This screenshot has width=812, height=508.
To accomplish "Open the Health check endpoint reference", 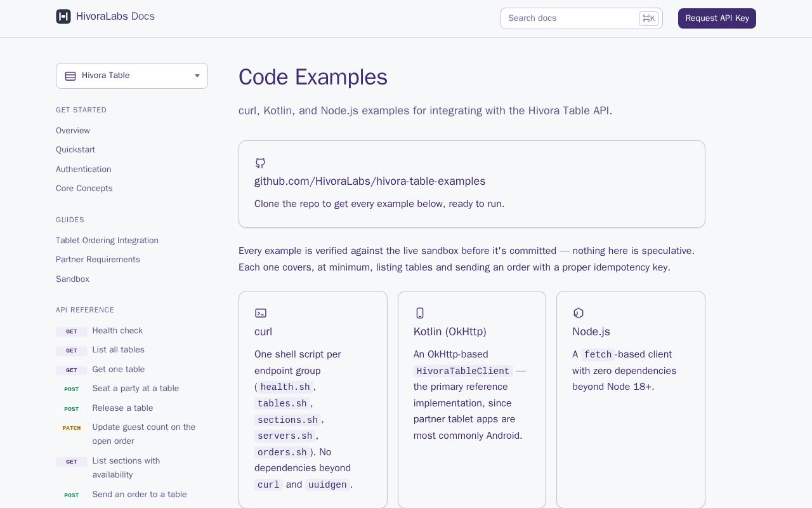I will pos(117,331).
